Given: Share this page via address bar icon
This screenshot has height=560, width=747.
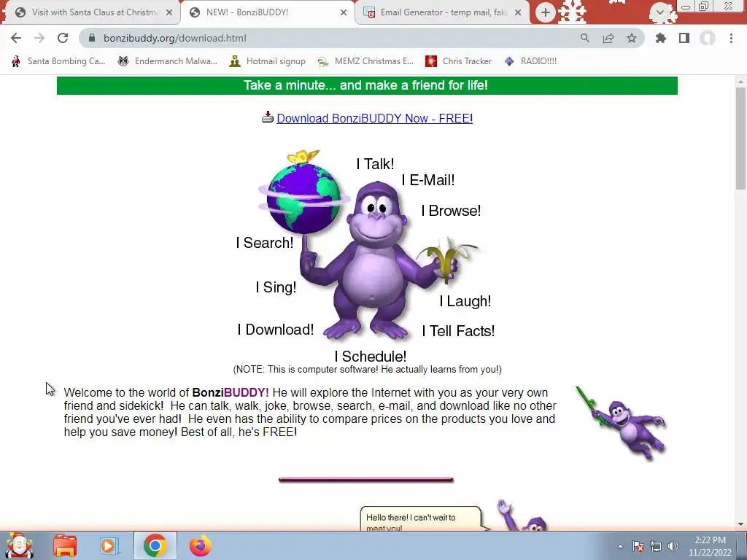Looking at the screenshot, I should [x=608, y=38].
